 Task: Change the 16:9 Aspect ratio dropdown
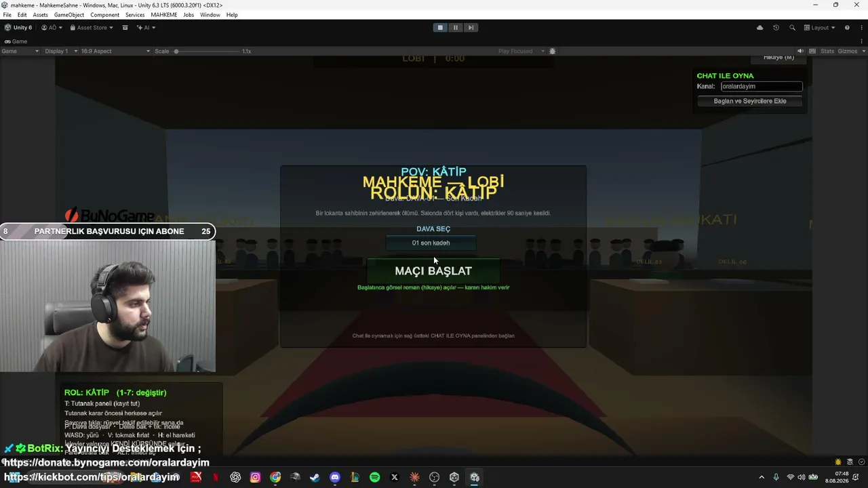[x=115, y=52]
